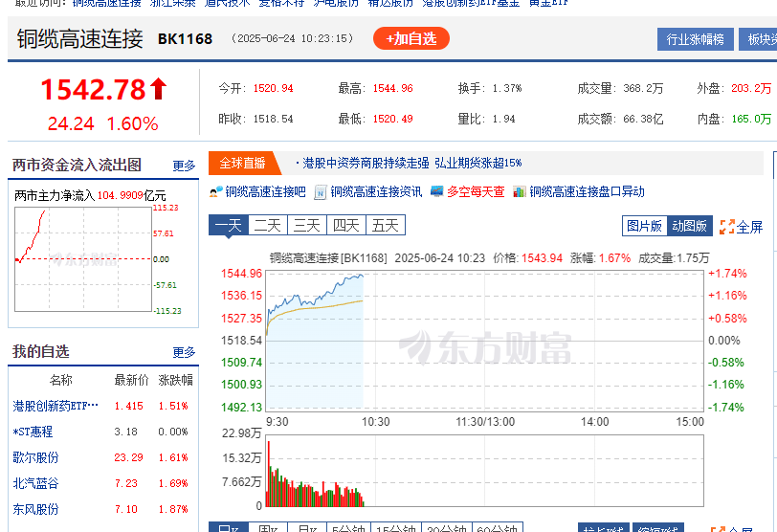
Task: Click the 今开 1520.94 value
Action: coord(273,88)
